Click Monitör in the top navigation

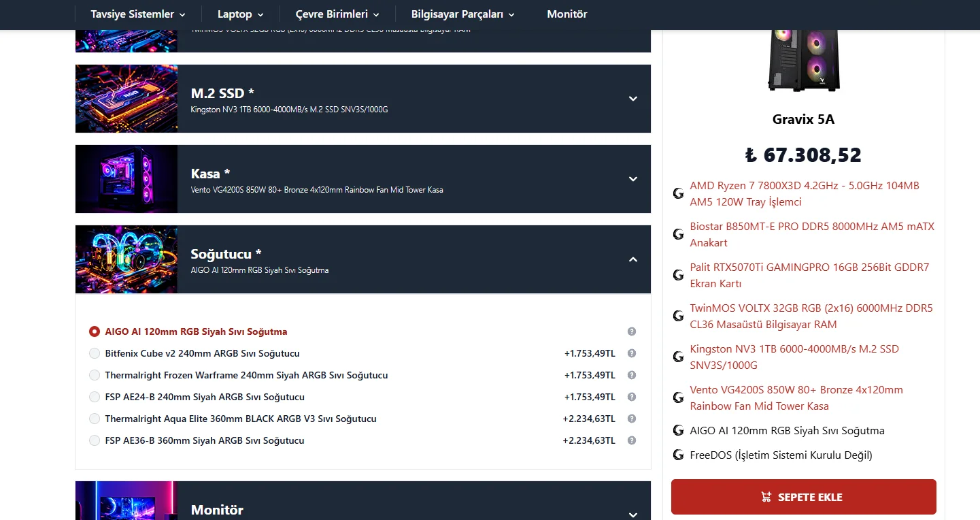(x=567, y=14)
